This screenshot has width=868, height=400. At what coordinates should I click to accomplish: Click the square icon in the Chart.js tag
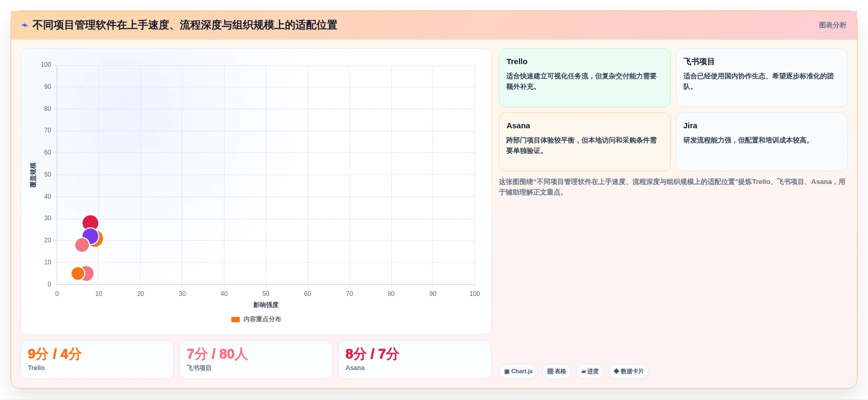pyautogui.click(x=507, y=372)
